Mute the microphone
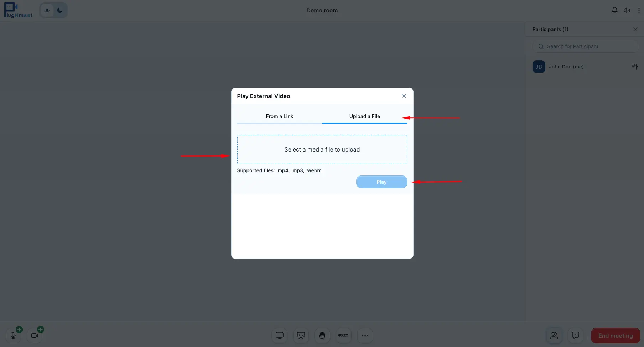Image resolution: width=644 pixels, height=347 pixels. (13, 336)
